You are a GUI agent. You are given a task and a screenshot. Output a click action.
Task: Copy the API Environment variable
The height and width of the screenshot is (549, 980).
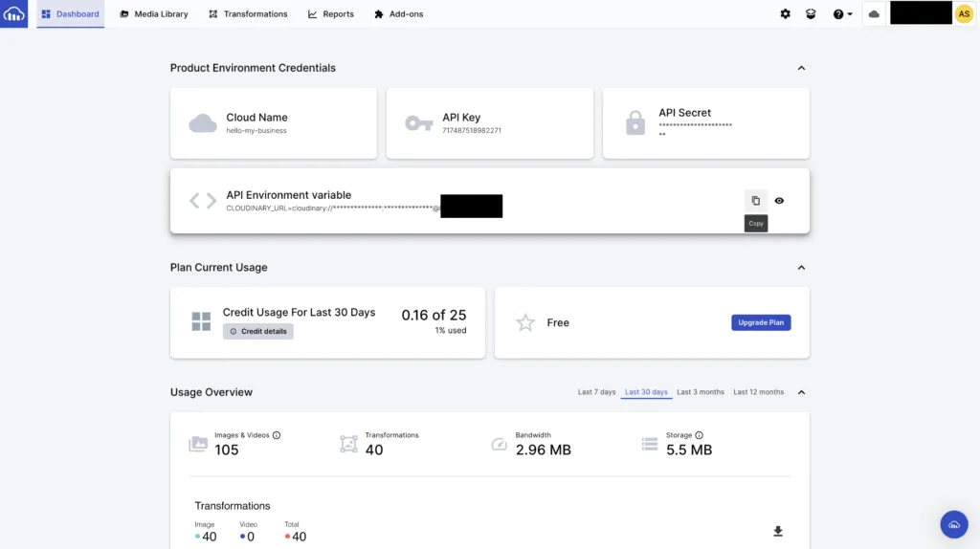(756, 201)
